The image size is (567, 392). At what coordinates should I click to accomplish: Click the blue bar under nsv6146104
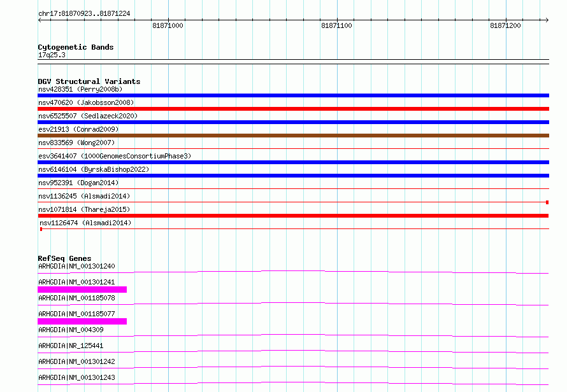point(293,176)
